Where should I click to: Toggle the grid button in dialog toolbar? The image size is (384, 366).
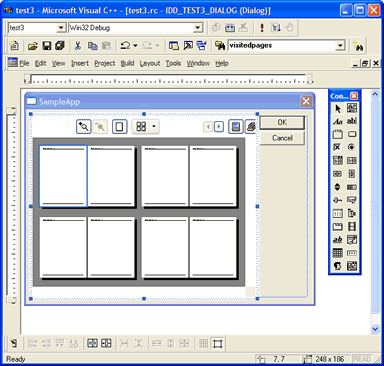(203, 343)
